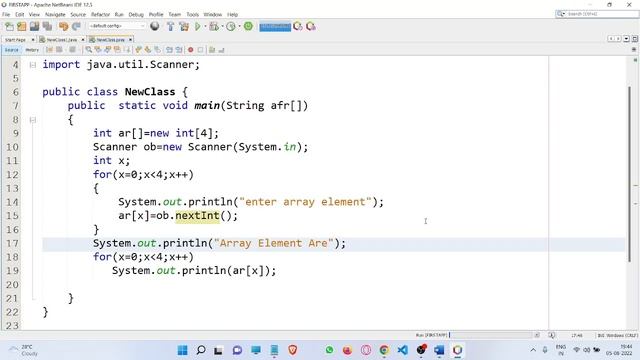The width and height of the screenshot is (640, 360).
Task: Click the editor vertical scrollbar
Action: pos(629,174)
